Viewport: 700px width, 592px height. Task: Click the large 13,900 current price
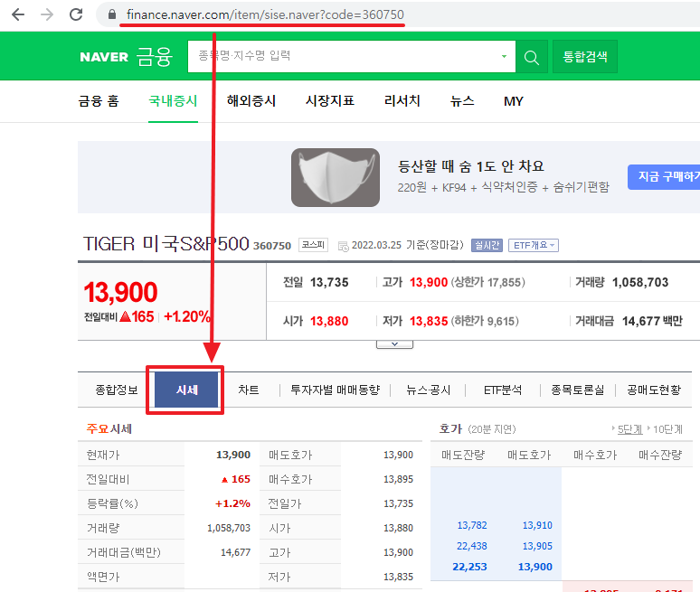pos(120,292)
